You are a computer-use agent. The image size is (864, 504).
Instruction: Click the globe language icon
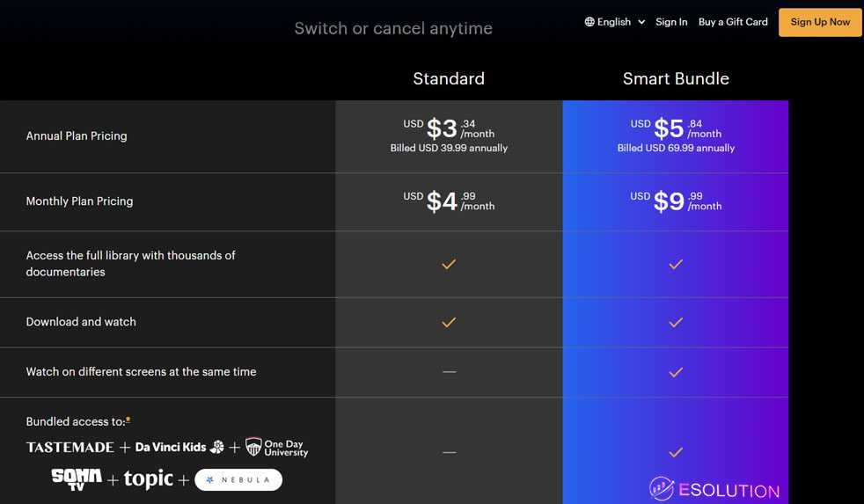click(589, 22)
